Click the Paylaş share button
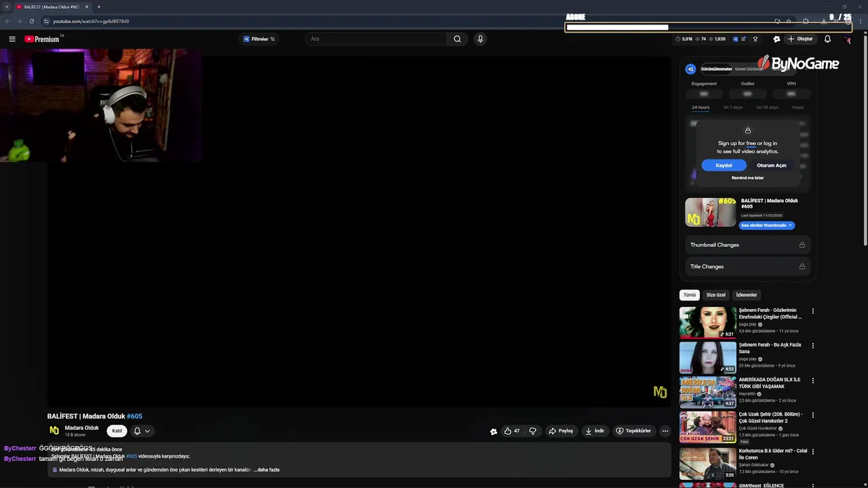 pos(561,431)
